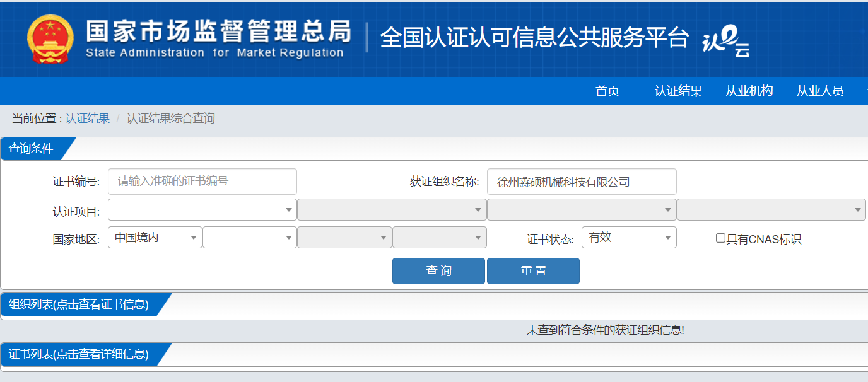
Task: Click 认证结果综合查询 breadcrumb text
Action: pos(170,119)
